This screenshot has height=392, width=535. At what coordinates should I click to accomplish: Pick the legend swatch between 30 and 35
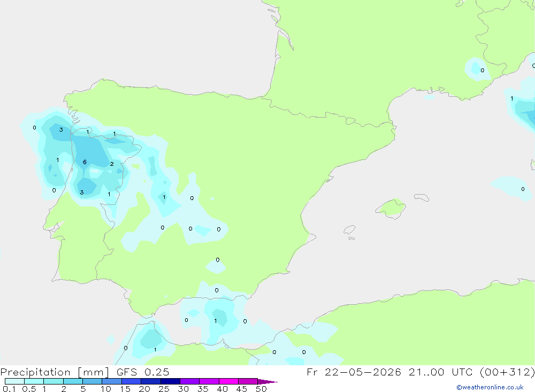point(189,381)
